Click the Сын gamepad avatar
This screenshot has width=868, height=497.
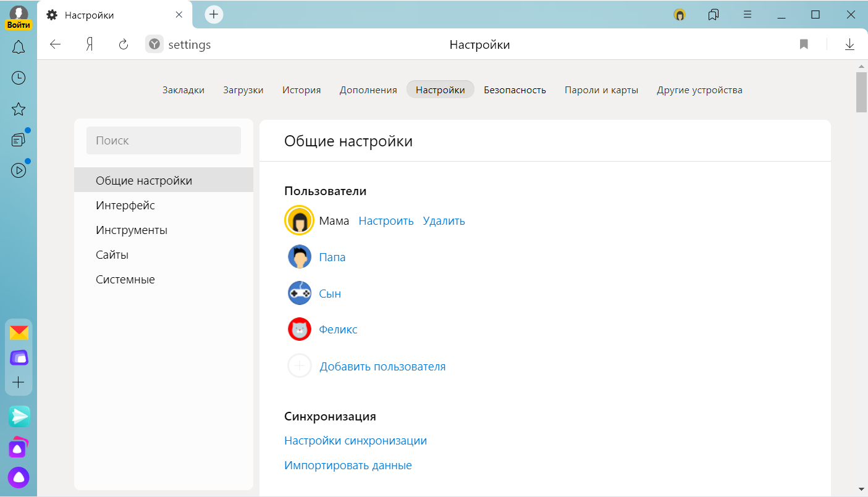click(300, 293)
